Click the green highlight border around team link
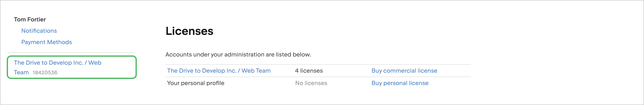 click(x=136, y=67)
